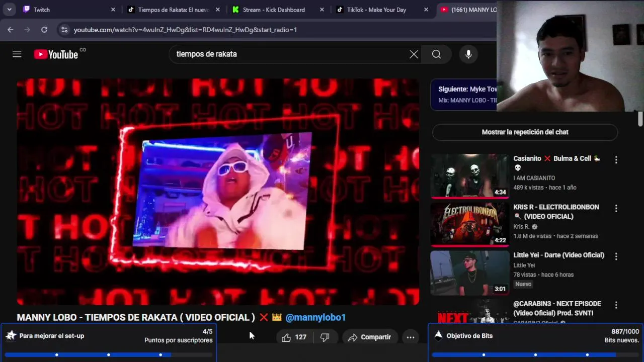
Task: Go back in browser history
Action: pos(11,30)
